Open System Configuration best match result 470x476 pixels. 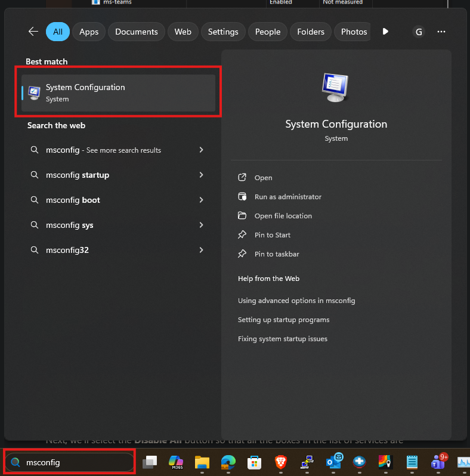tap(119, 93)
